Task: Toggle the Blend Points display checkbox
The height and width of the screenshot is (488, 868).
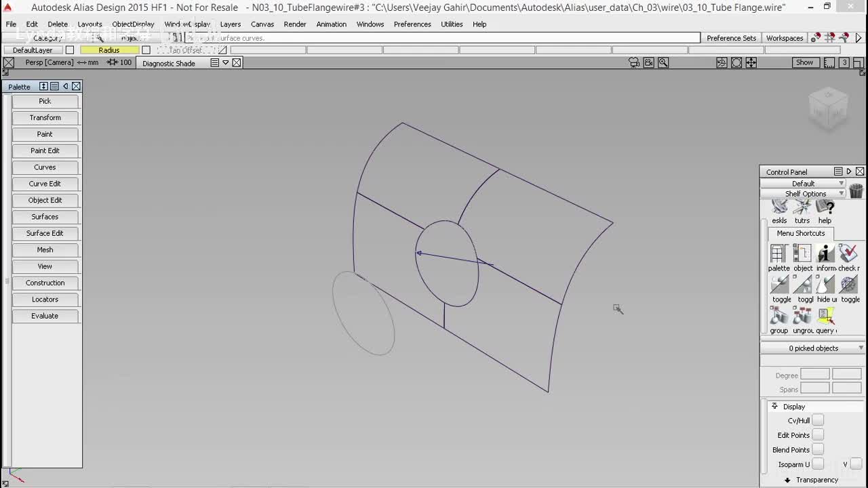Action: pyautogui.click(x=818, y=449)
